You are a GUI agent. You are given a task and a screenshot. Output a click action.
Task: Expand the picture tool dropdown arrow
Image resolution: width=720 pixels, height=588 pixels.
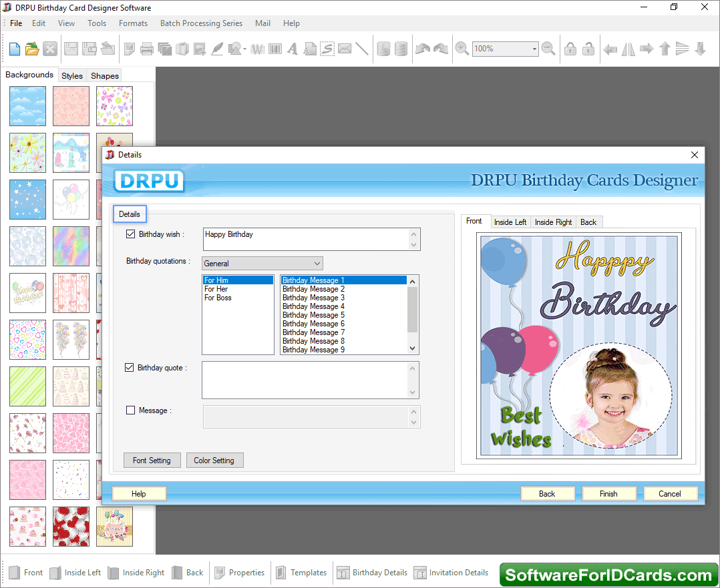pyautogui.click(x=244, y=49)
